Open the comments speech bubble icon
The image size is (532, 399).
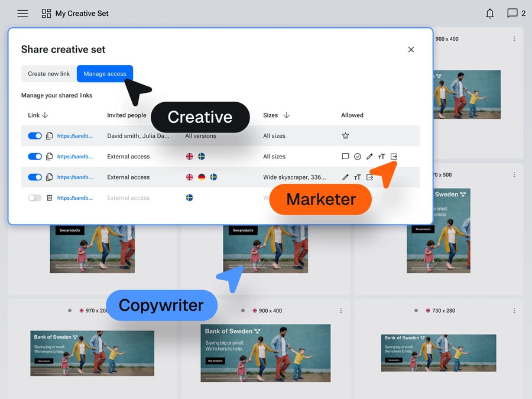(512, 14)
